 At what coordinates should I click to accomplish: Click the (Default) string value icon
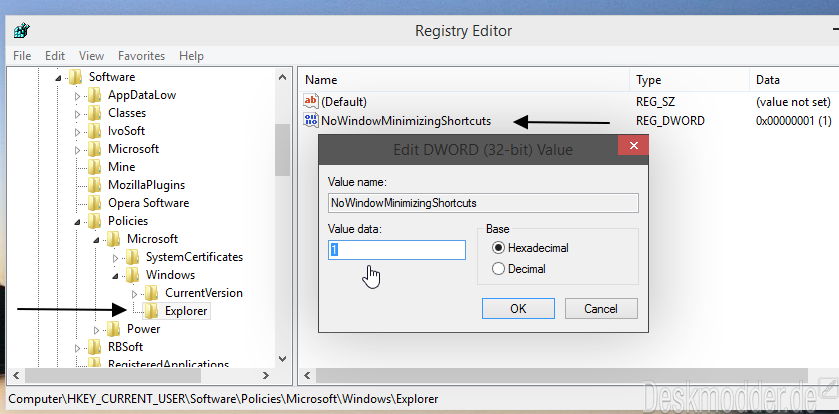coord(311,101)
